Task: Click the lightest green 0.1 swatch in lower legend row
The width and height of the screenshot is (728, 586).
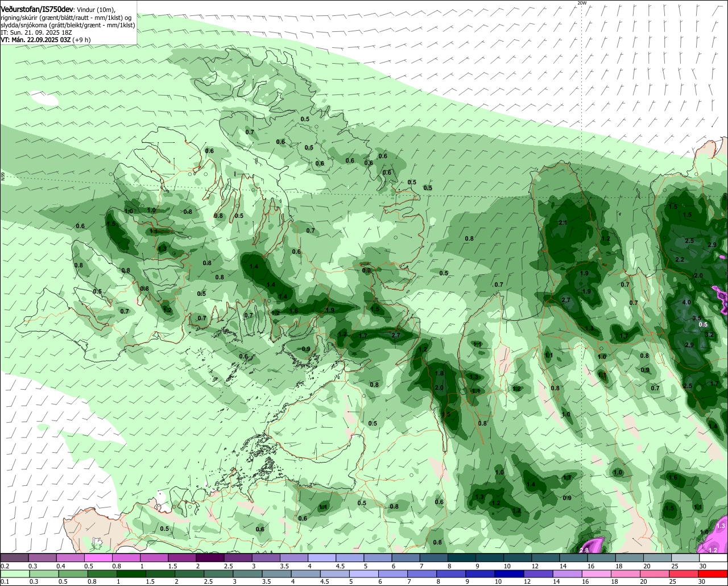Action: [x=14, y=575]
